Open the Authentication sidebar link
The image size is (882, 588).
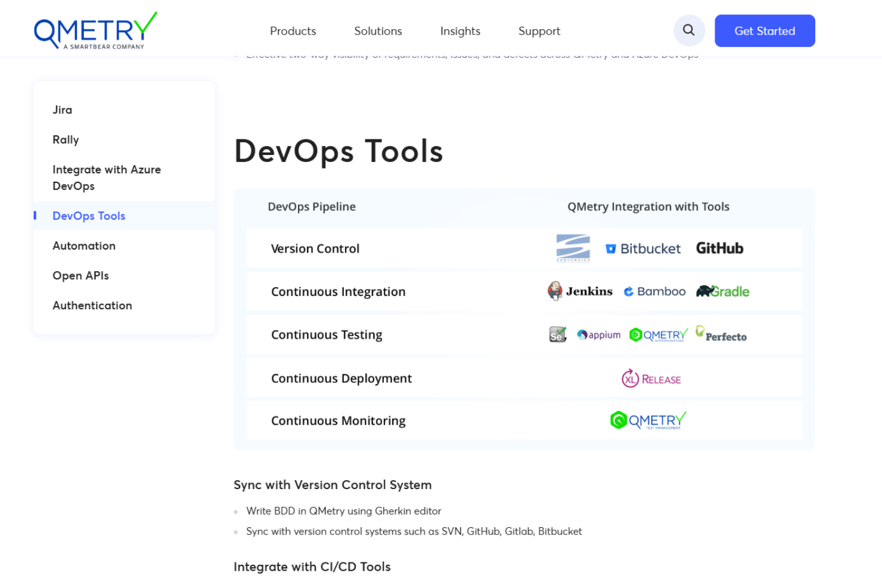coord(92,305)
